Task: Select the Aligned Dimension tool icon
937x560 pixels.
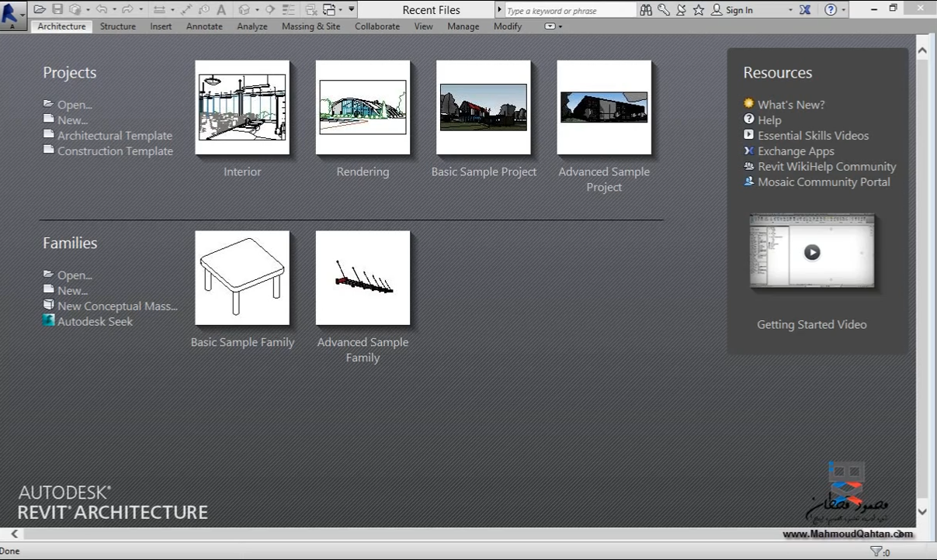Action: [186, 9]
